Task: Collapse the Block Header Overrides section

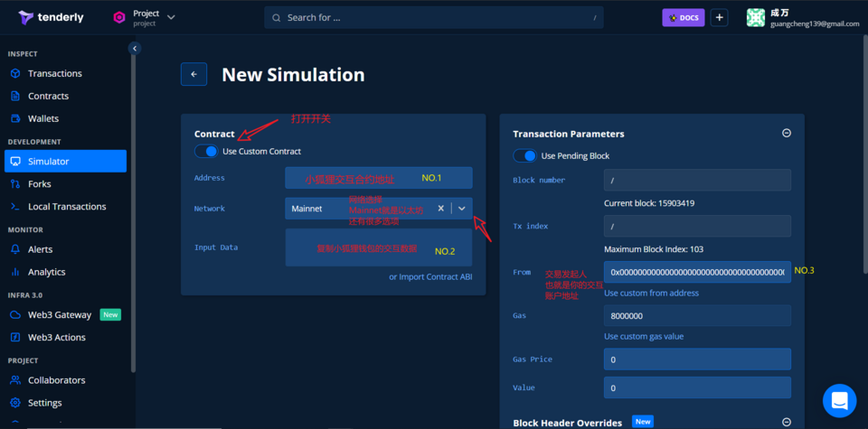Action: click(x=786, y=422)
